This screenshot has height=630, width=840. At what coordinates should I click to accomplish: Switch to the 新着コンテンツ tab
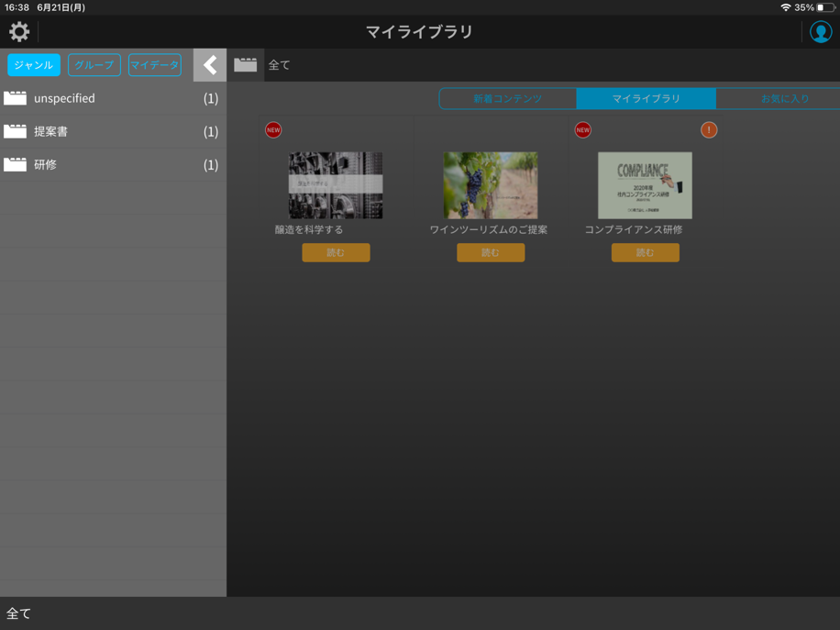click(x=507, y=98)
